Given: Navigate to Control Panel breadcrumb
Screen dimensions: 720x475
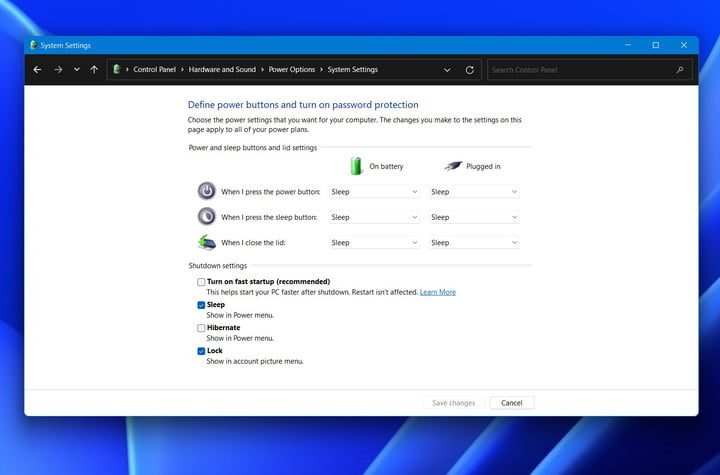Looking at the screenshot, I should (x=154, y=69).
